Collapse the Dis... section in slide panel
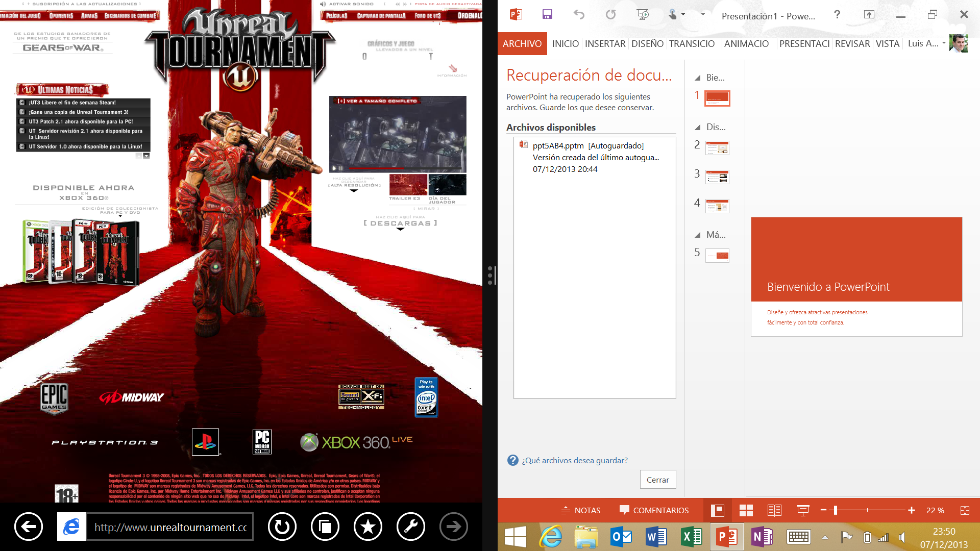The image size is (980, 551). pyautogui.click(x=697, y=128)
